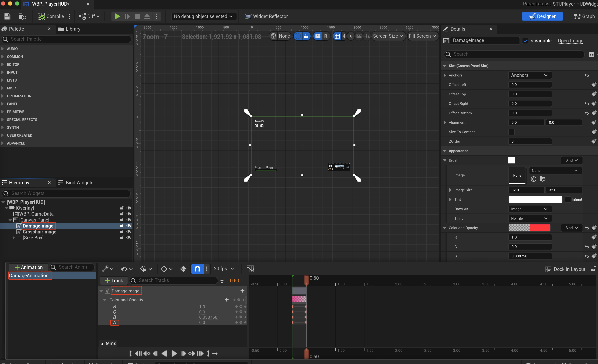Add a section to DamageImage track
Screen dimensions: 598x364
click(x=242, y=291)
